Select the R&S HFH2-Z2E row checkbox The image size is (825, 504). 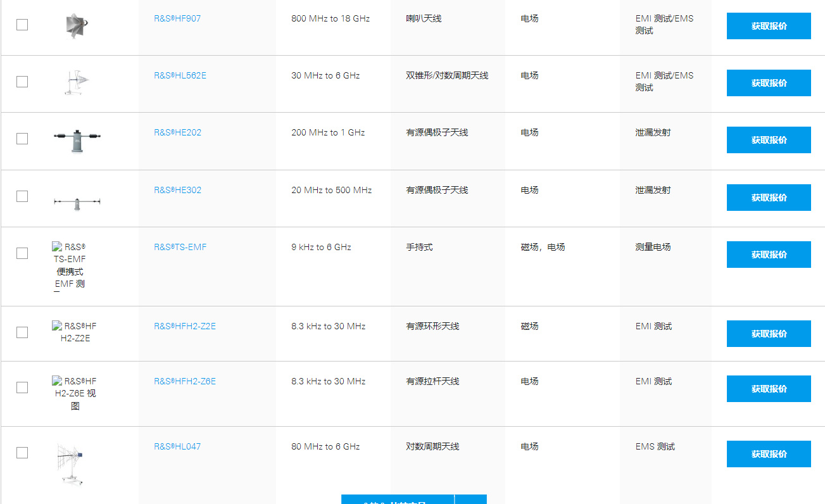click(x=22, y=332)
